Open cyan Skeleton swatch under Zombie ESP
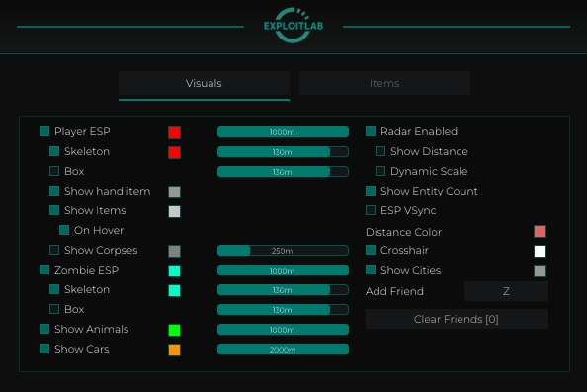This screenshot has height=392, width=587. 175,290
